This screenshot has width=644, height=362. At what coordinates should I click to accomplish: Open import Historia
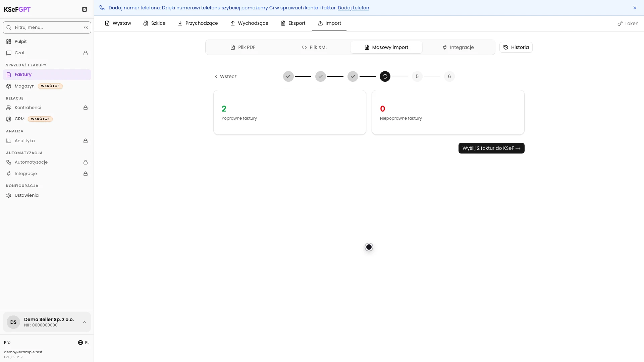pyautogui.click(x=516, y=47)
